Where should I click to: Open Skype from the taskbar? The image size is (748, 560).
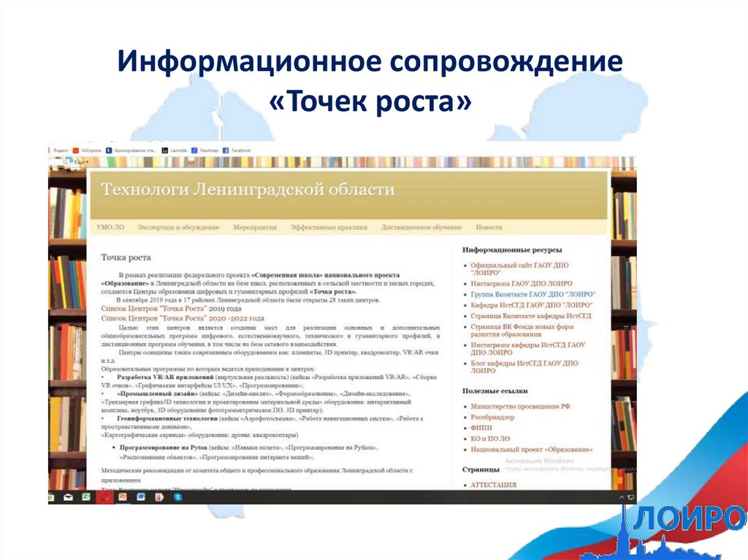coord(178,497)
